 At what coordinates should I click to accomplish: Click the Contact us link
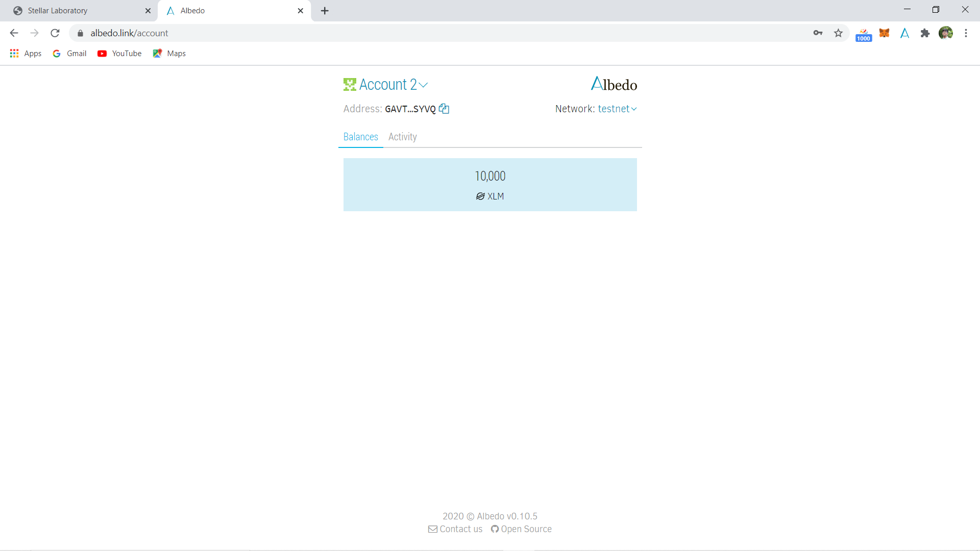tap(455, 529)
